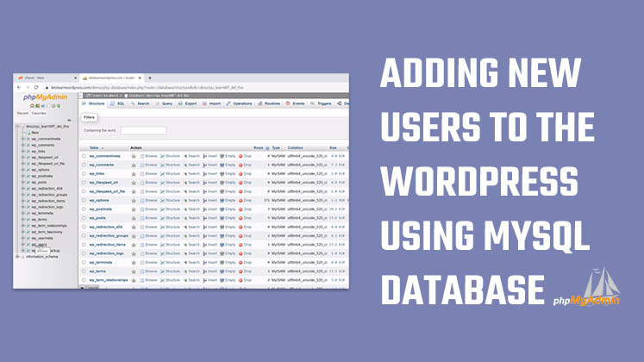Click the Drop icon for wp_options

(241, 201)
